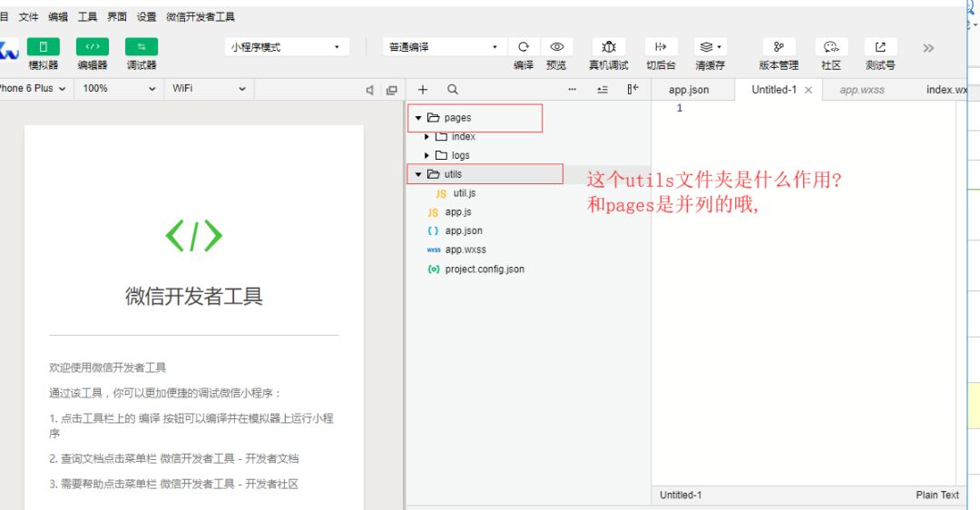Open the clear cache (清缓存) layers icon
Viewport: 980px width, 510px height.
[710, 47]
